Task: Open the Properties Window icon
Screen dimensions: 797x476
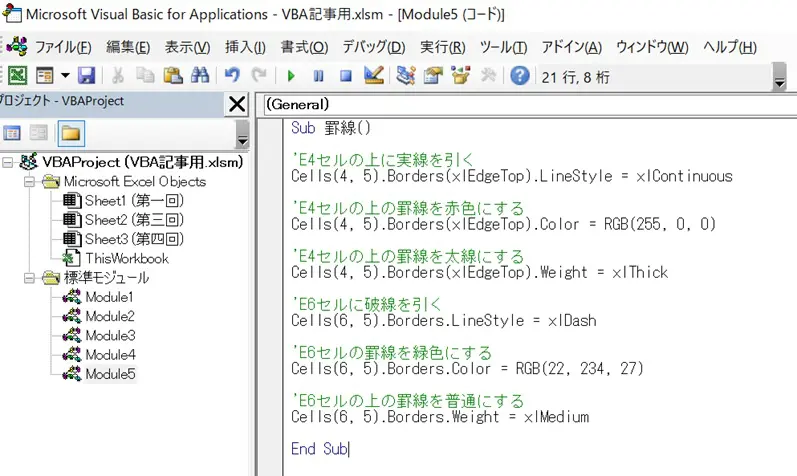Action: 433,76
